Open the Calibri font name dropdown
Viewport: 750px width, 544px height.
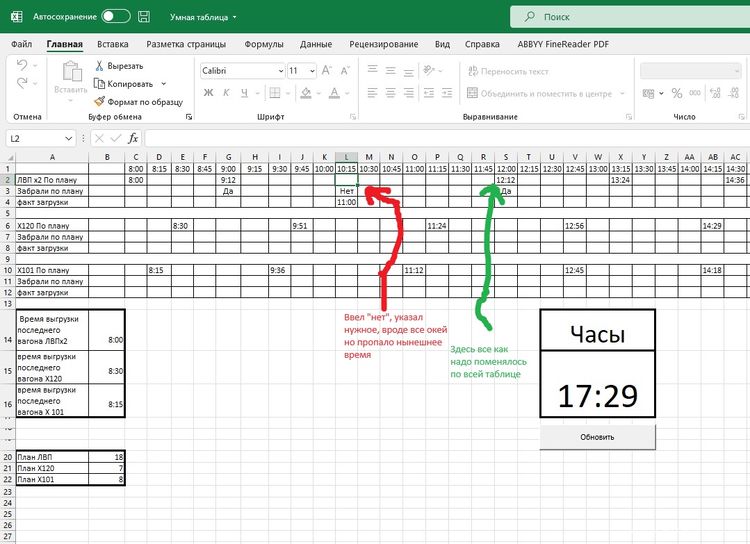281,71
